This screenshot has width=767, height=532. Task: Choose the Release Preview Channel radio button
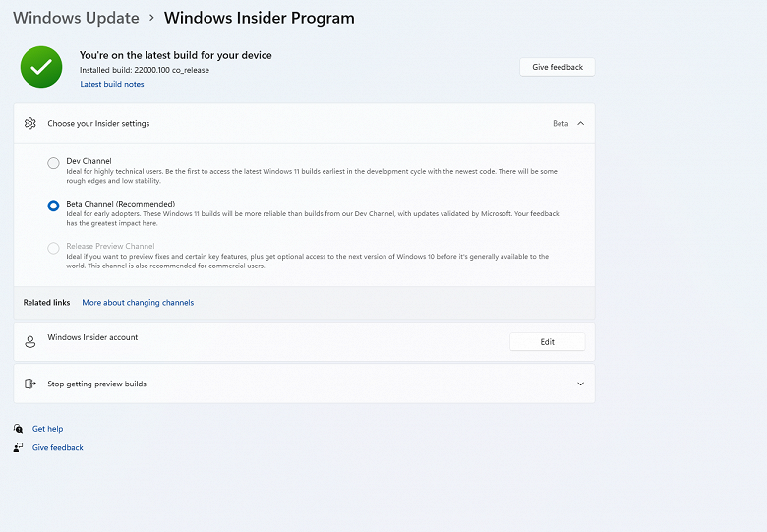(x=53, y=248)
